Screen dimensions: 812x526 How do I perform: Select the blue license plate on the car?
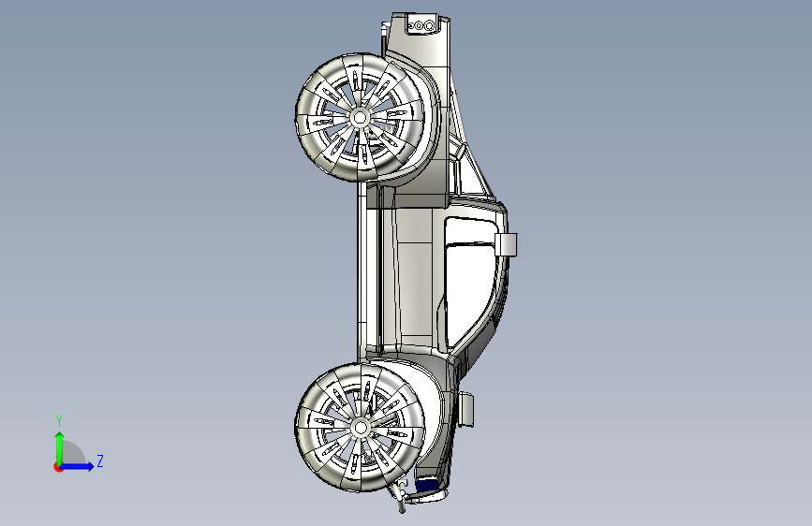427,485
